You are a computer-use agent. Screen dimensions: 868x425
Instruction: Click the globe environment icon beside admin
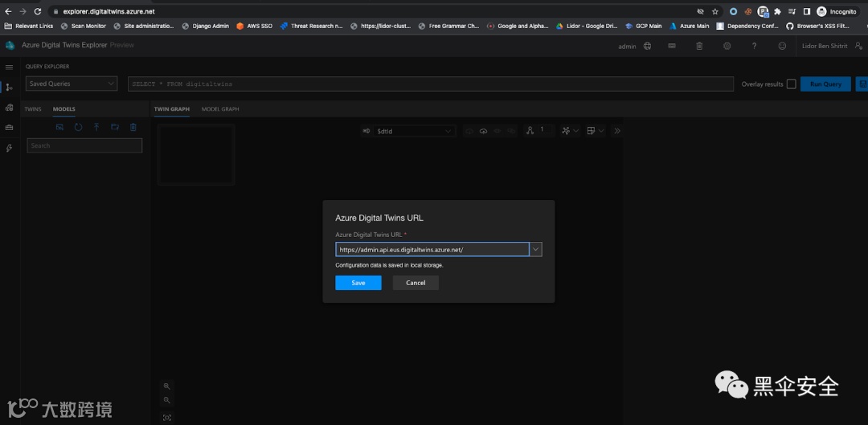tap(647, 46)
